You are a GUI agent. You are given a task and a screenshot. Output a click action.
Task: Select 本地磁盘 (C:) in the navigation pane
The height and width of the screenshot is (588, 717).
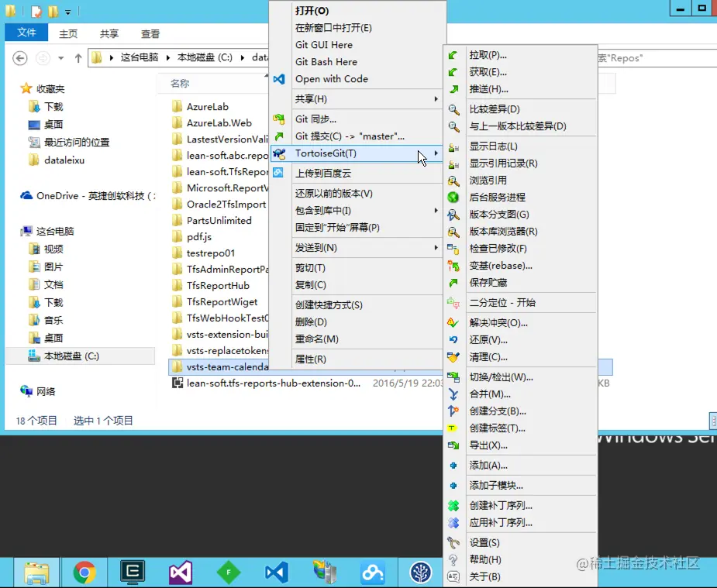[x=80, y=356]
